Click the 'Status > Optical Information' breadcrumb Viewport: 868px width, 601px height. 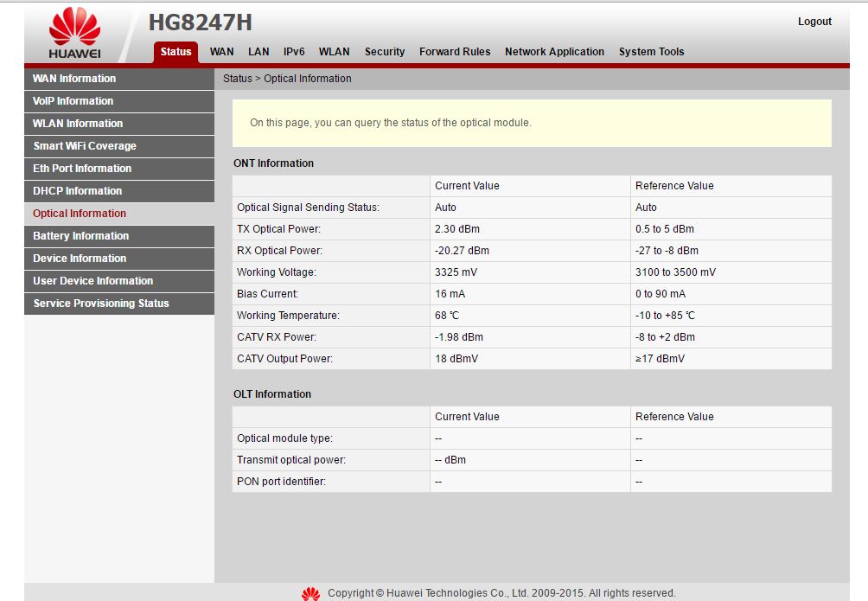pyautogui.click(x=287, y=79)
